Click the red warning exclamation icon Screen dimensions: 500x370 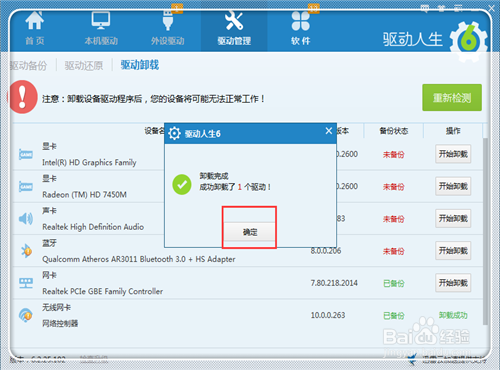pyautogui.click(x=23, y=97)
